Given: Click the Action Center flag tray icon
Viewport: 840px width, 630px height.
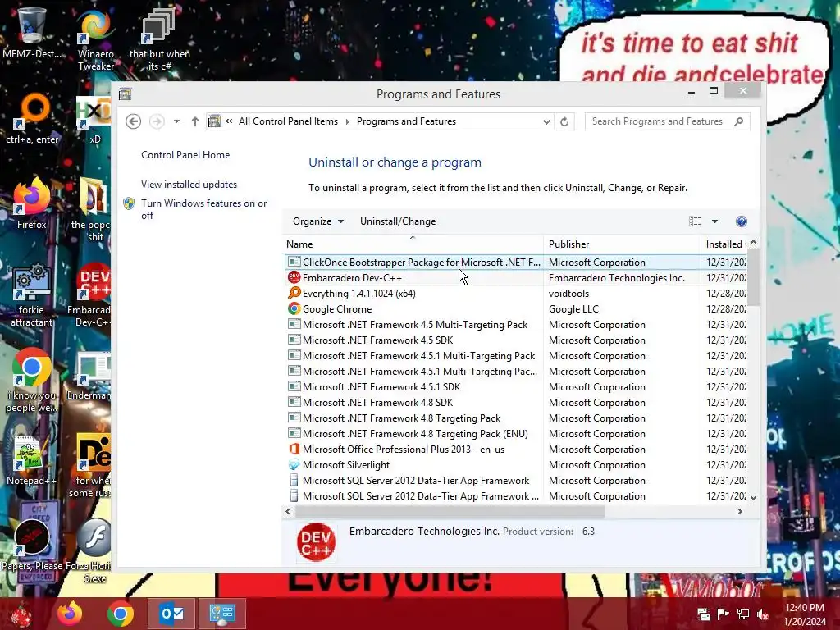Looking at the screenshot, I should pyautogui.click(x=724, y=614).
